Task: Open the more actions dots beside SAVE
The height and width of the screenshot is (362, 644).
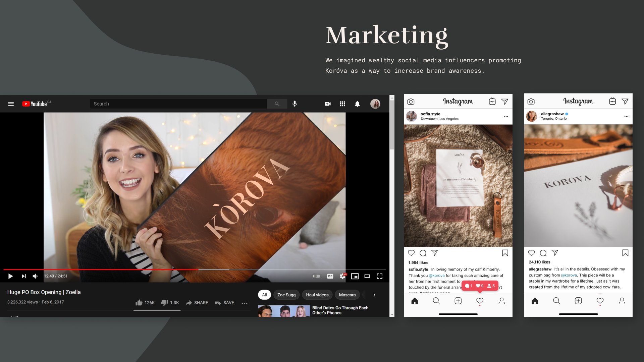Action: click(245, 303)
